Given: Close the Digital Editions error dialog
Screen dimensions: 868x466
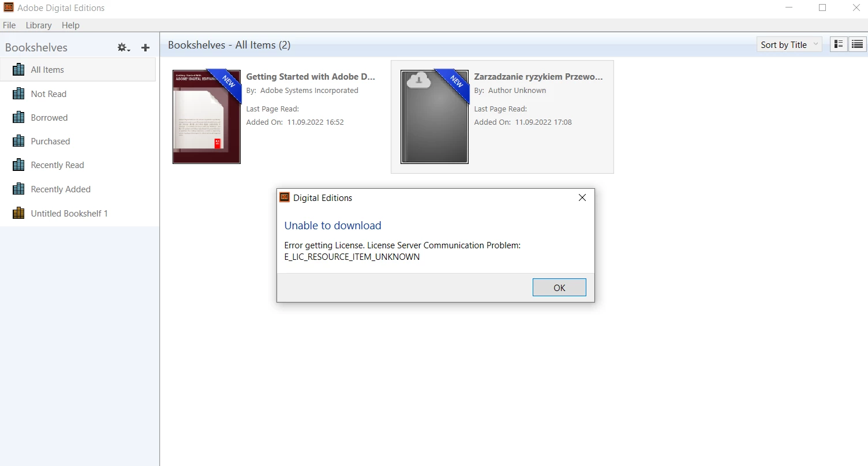Looking at the screenshot, I should 582,197.
